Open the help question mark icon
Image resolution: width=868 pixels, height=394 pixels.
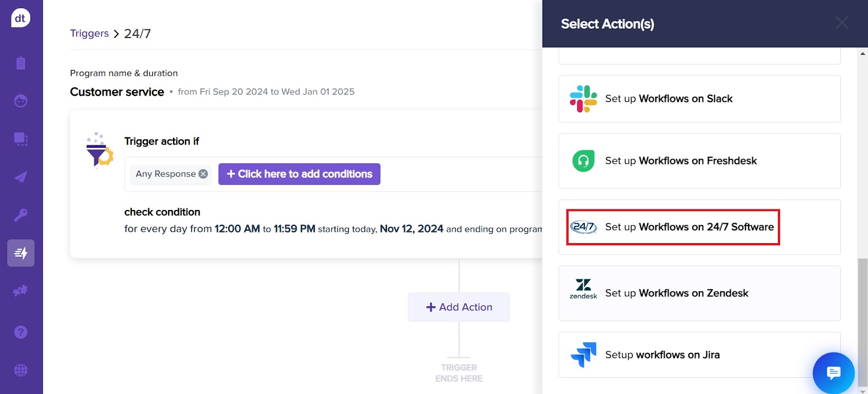click(x=21, y=332)
